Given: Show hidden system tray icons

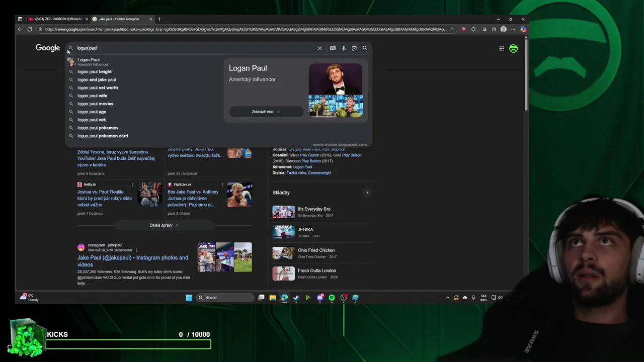Looking at the screenshot, I should (x=448, y=298).
